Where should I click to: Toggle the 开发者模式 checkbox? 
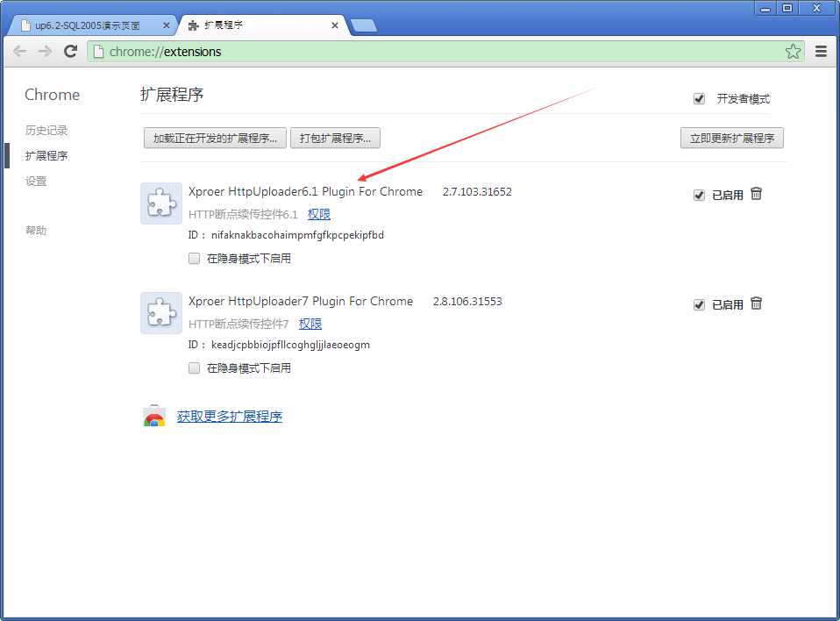(699, 98)
